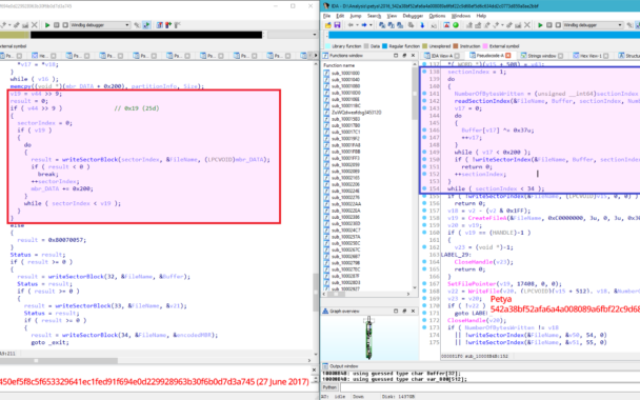Open the Help menu

coord(481,16)
